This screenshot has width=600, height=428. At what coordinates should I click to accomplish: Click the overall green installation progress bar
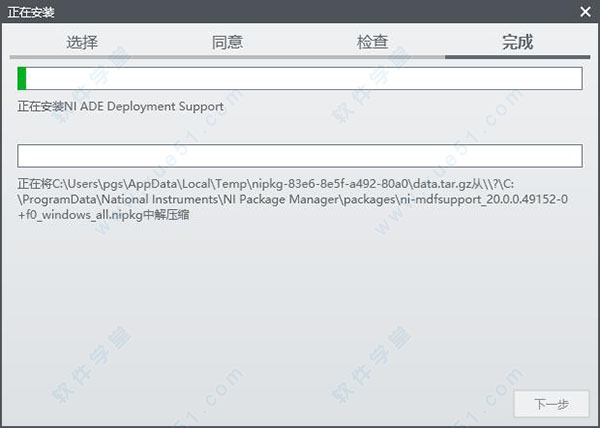click(x=300, y=78)
